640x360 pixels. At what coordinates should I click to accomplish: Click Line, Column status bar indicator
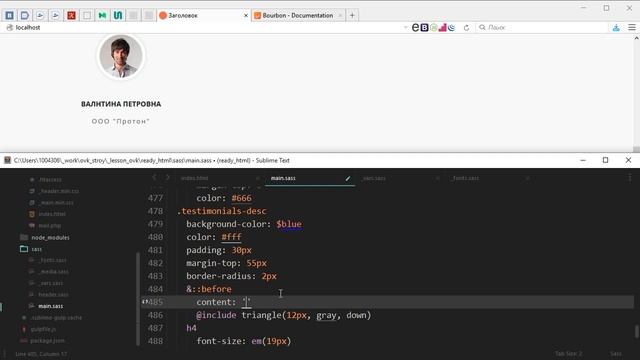tap(41, 354)
